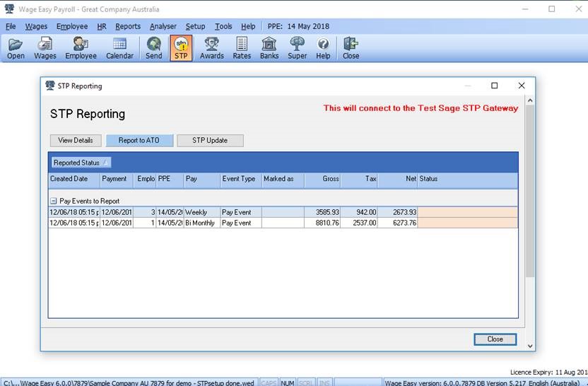Select the dialog vertical scrollbar thumb
This screenshot has height=386, width=588.
coord(530,192)
